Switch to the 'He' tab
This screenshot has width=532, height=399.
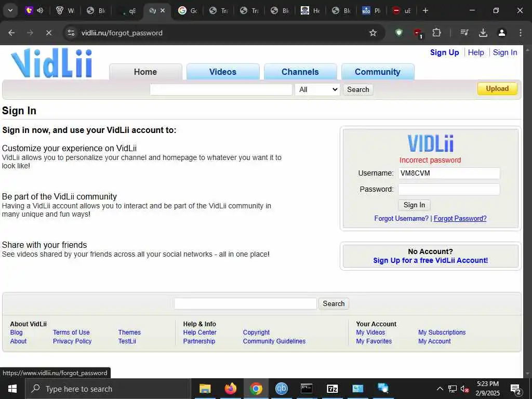coord(310,10)
